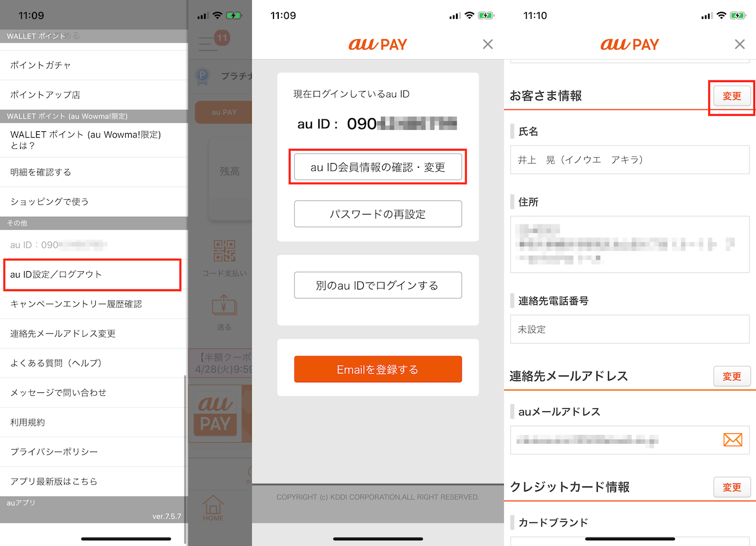Close the customer information page
Viewport: 756px width, 546px height.
coord(739,44)
